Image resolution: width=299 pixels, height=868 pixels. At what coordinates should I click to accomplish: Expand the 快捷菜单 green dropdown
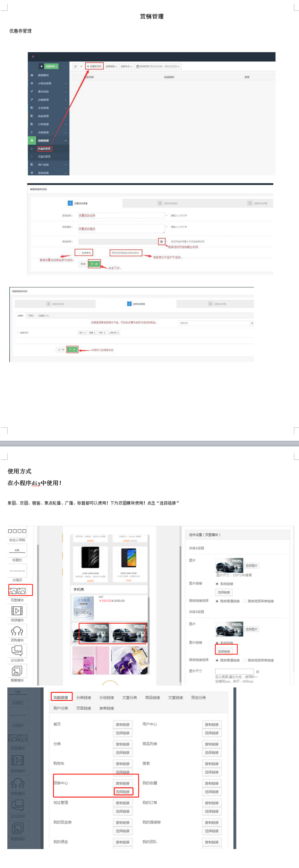click(51, 66)
